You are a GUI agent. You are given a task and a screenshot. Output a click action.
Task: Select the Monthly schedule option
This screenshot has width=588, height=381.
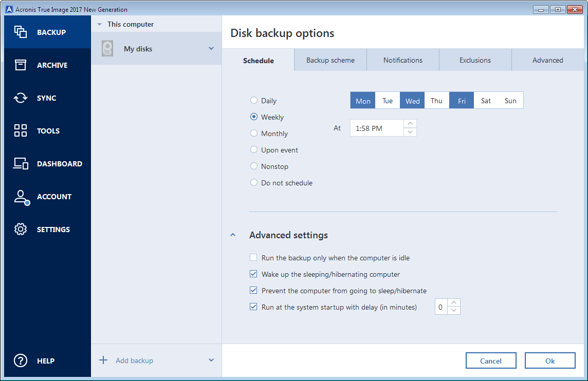(x=254, y=134)
